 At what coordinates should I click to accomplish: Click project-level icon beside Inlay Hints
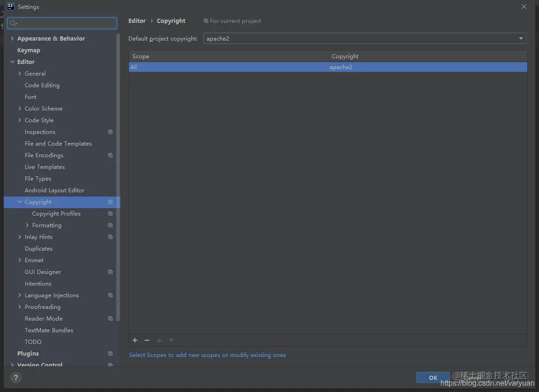[110, 237]
